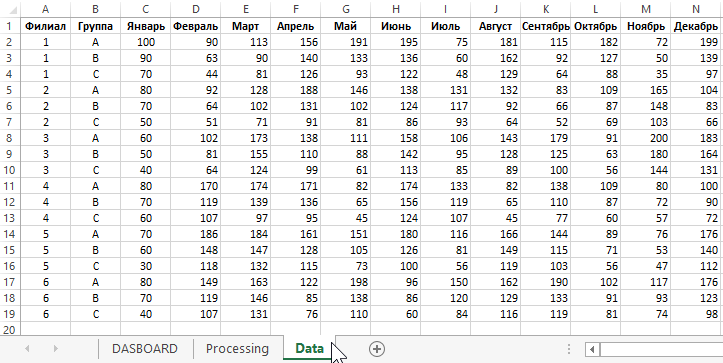The height and width of the screenshot is (363, 723).
Task: Select cell with value 190 in Сентябрь
Action: (x=545, y=282)
